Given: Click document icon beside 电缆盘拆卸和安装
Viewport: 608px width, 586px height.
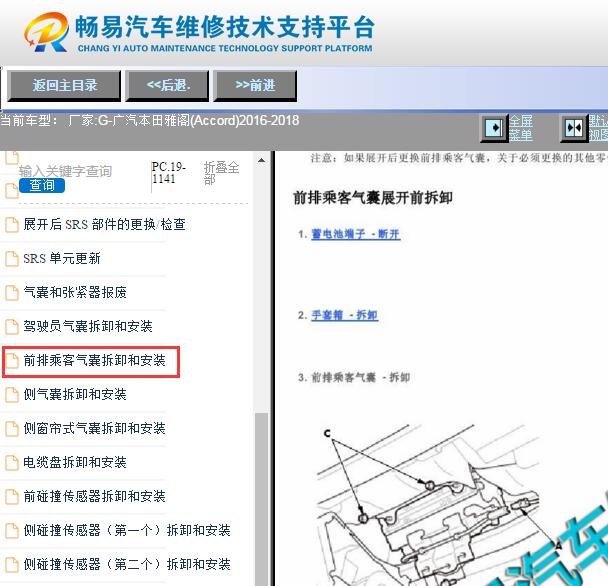Looking at the screenshot, I should point(12,463).
